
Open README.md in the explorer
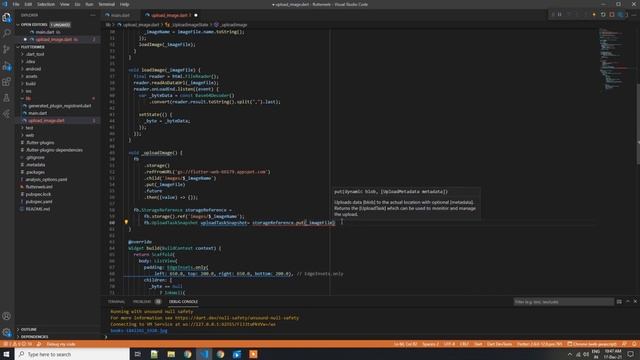click(38, 209)
